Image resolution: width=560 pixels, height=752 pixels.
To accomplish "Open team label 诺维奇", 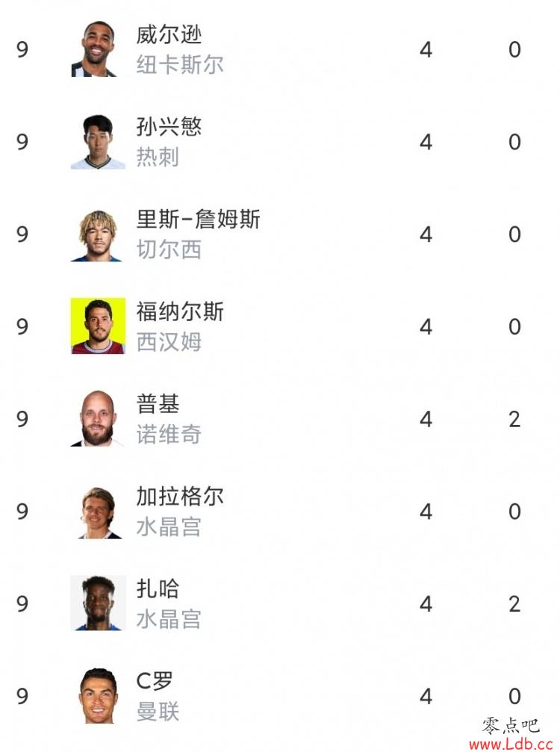I will point(169,434).
